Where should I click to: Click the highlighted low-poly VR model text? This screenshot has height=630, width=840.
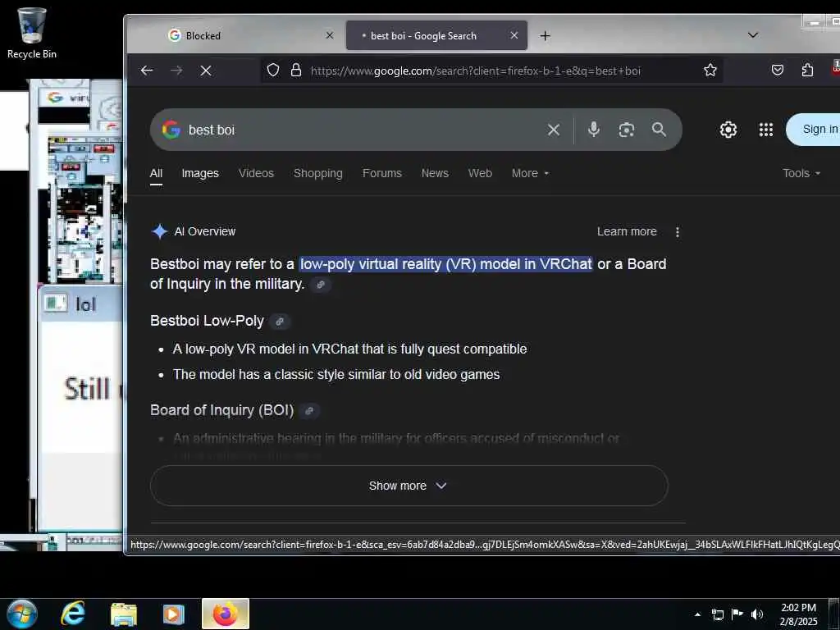coord(445,264)
